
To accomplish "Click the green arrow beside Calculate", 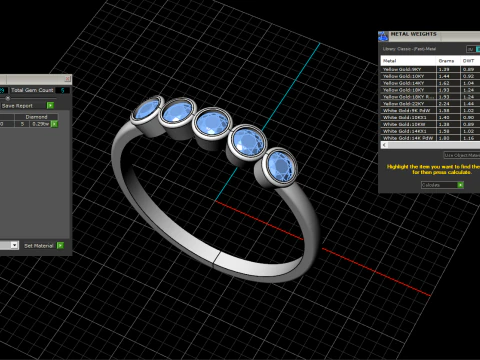I will click(x=460, y=185).
